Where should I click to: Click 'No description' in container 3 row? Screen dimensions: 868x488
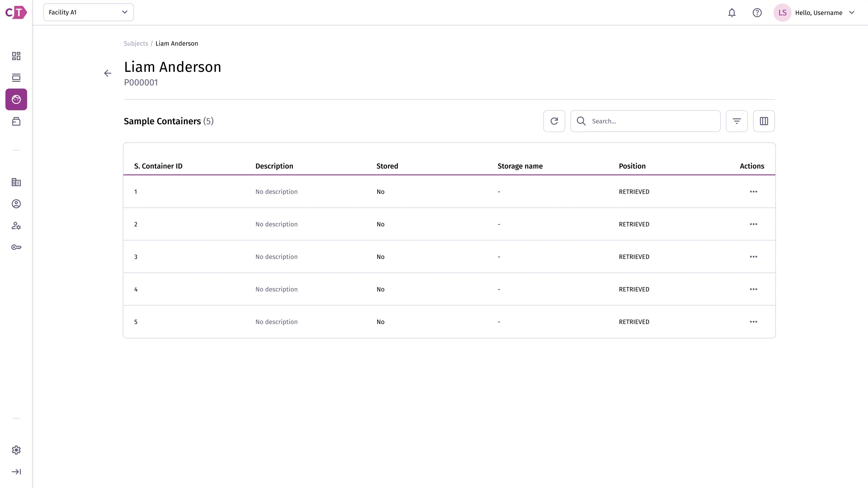click(x=276, y=257)
